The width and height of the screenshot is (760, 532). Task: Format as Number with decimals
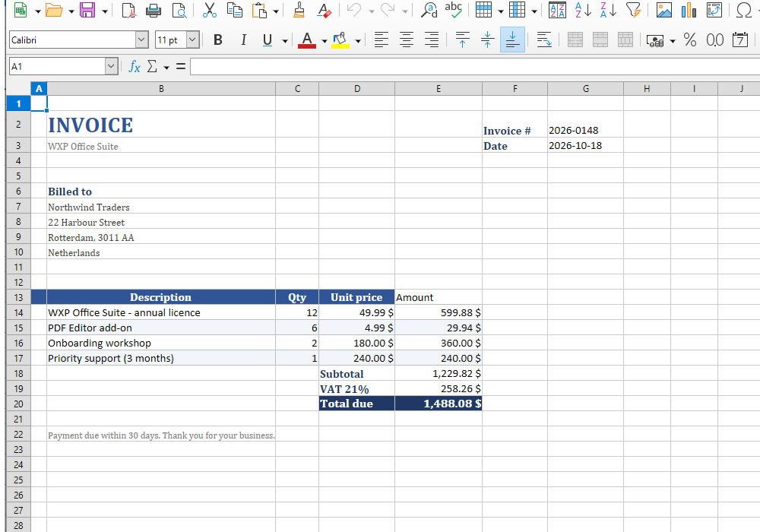click(715, 40)
